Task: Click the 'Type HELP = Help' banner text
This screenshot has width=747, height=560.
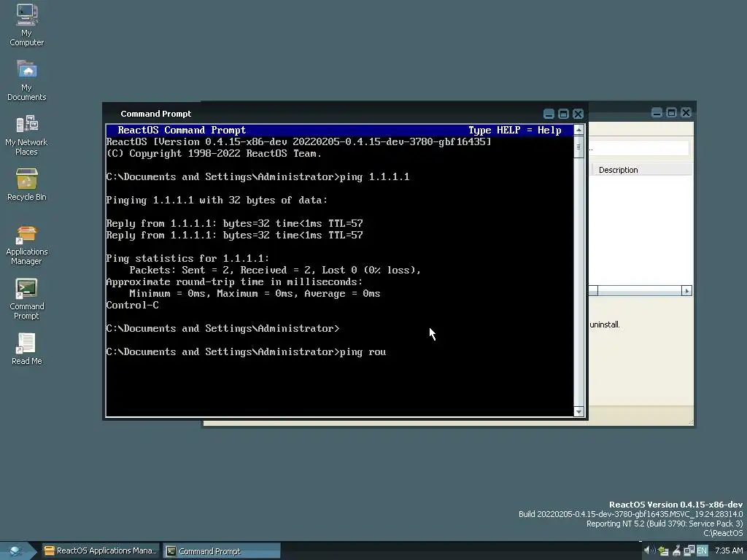Action: click(x=514, y=131)
